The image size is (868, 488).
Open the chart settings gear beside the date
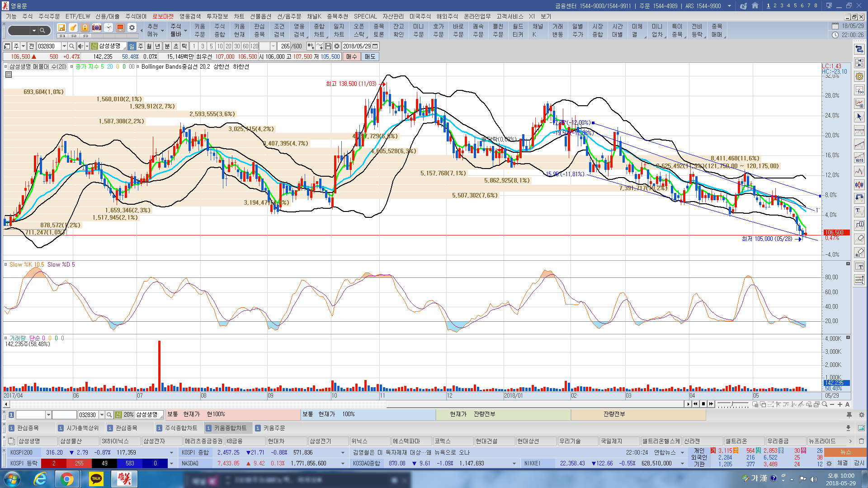point(337,46)
